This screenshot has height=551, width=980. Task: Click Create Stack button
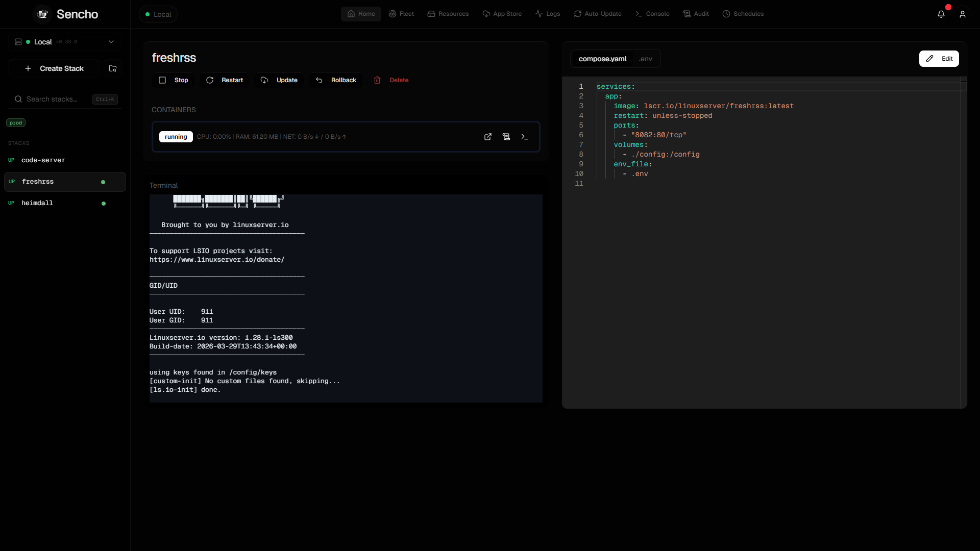pos(54,68)
